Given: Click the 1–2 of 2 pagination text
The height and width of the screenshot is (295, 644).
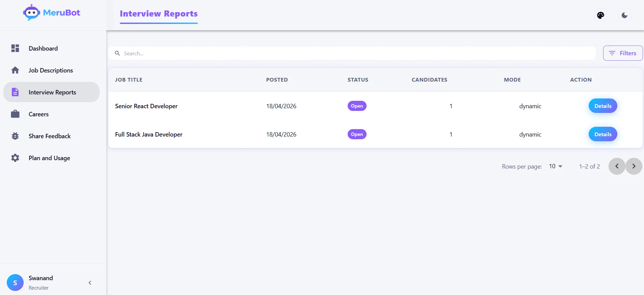Looking at the screenshot, I should tap(589, 167).
